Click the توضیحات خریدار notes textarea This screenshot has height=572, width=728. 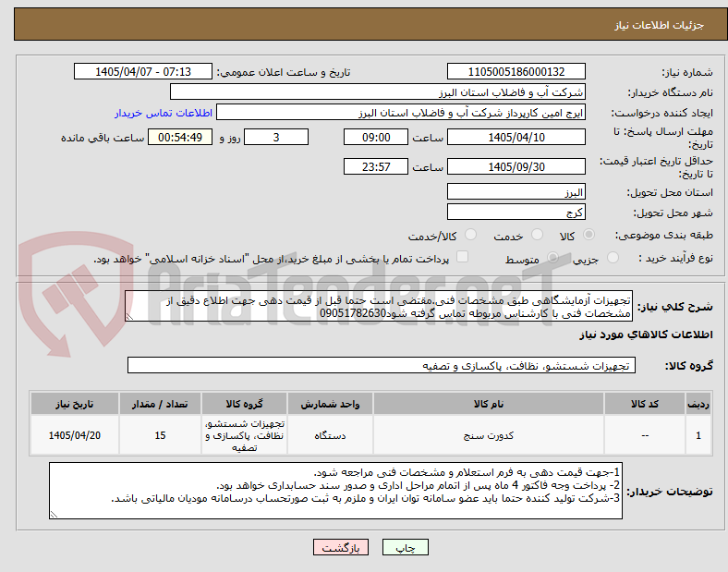(x=335, y=491)
